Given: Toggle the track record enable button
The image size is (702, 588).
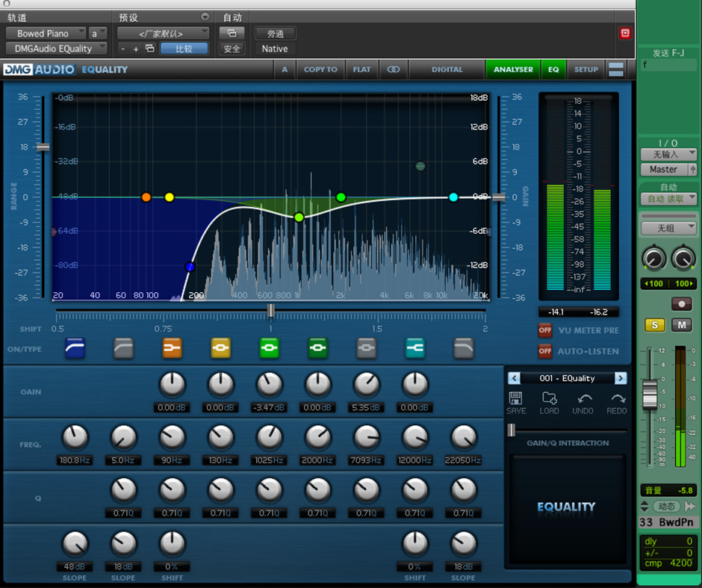Looking at the screenshot, I should pyautogui.click(x=681, y=304).
